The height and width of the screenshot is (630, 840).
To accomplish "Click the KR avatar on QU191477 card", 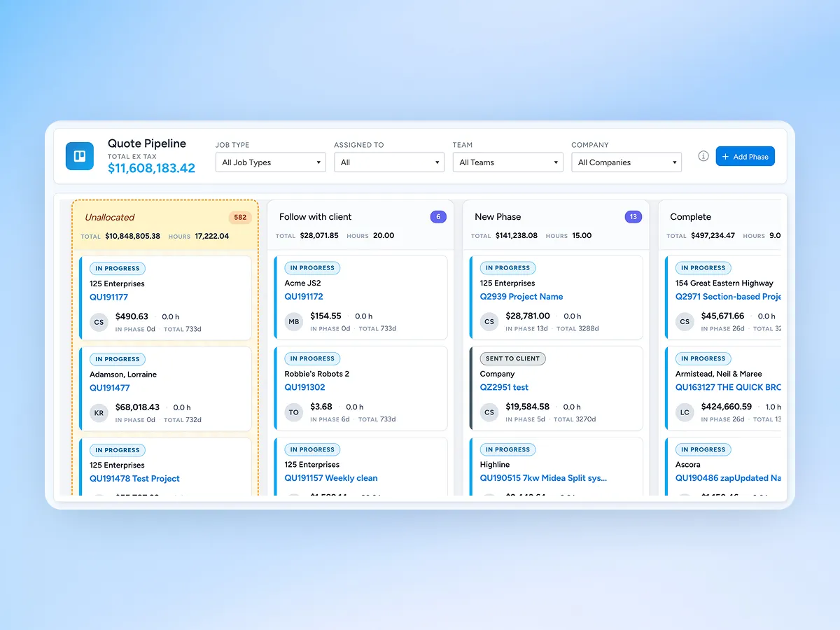I will pyautogui.click(x=99, y=413).
